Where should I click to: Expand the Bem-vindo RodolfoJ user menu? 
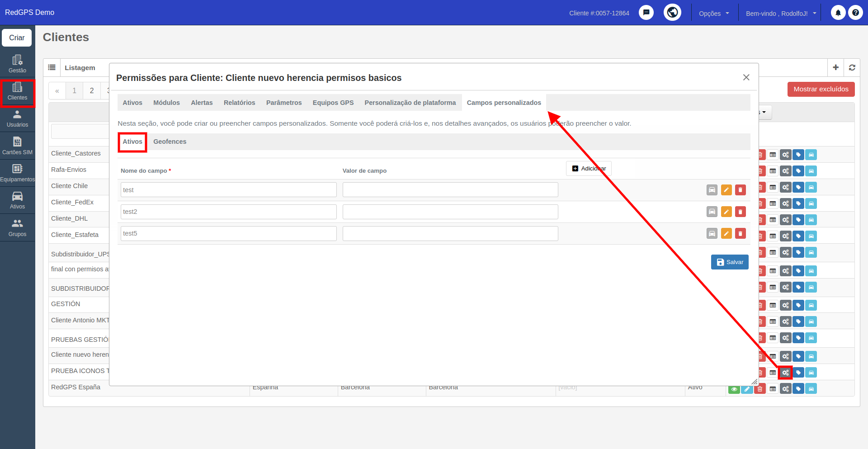click(x=781, y=13)
